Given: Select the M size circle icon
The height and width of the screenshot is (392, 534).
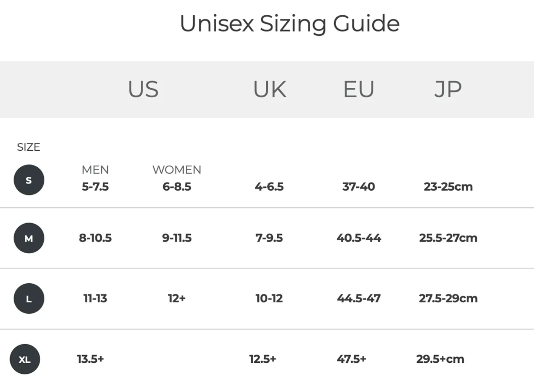Looking at the screenshot, I should [29, 238].
